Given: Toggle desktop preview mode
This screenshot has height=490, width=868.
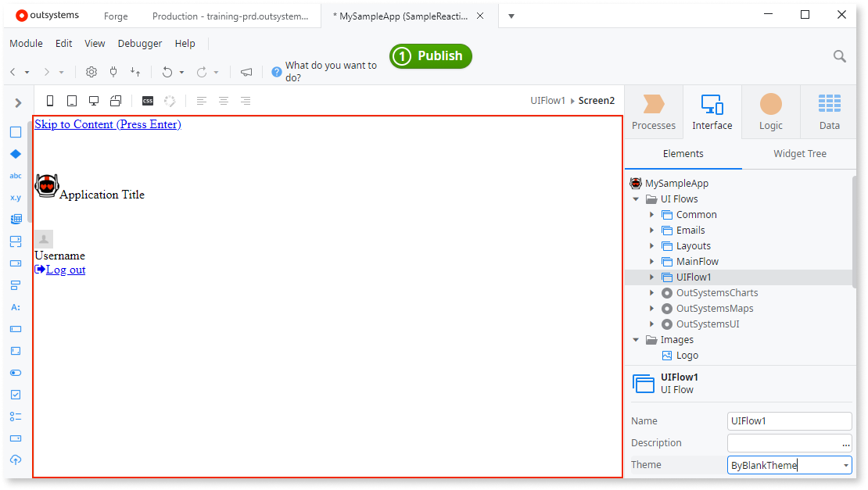Looking at the screenshot, I should click(93, 100).
